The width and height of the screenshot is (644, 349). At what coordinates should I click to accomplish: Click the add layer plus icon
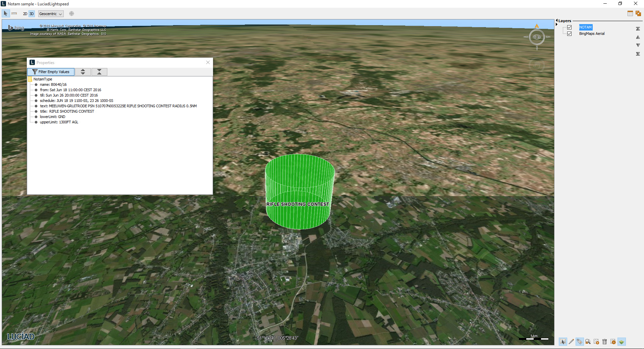[596, 342]
